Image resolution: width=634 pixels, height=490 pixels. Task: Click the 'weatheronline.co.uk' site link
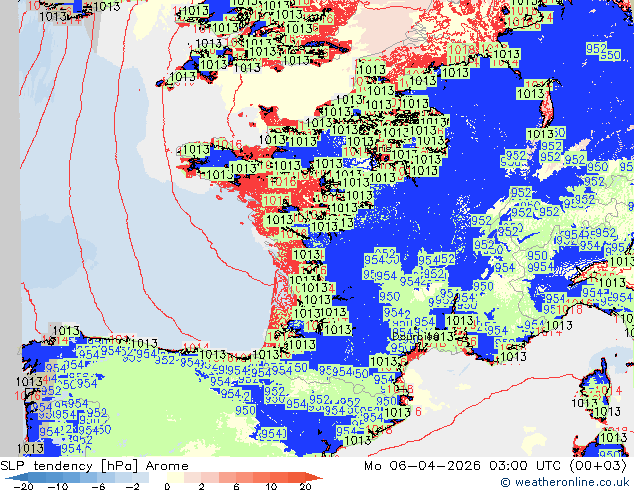pyautogui.click(x=572, y=482)
